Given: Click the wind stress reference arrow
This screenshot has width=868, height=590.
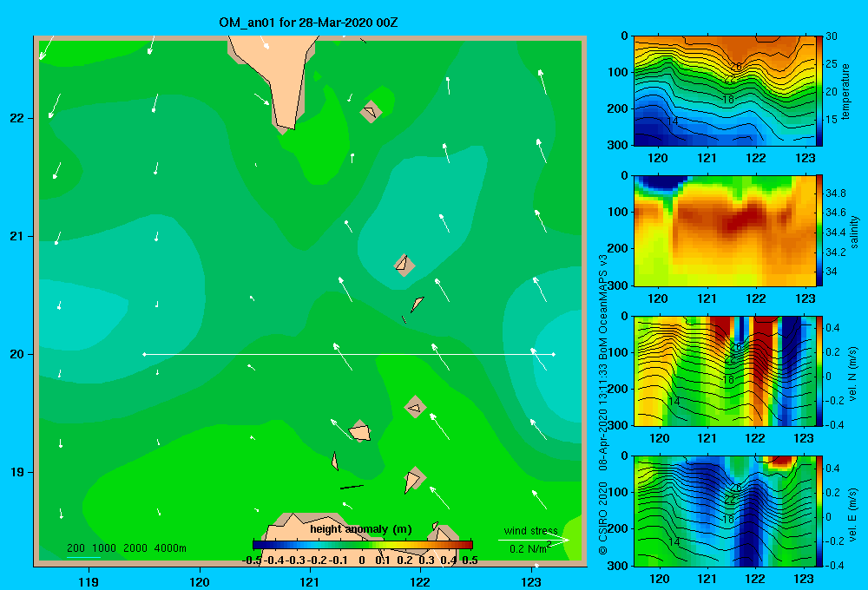Looking at the screenshot, I should [x=534, y=540].
